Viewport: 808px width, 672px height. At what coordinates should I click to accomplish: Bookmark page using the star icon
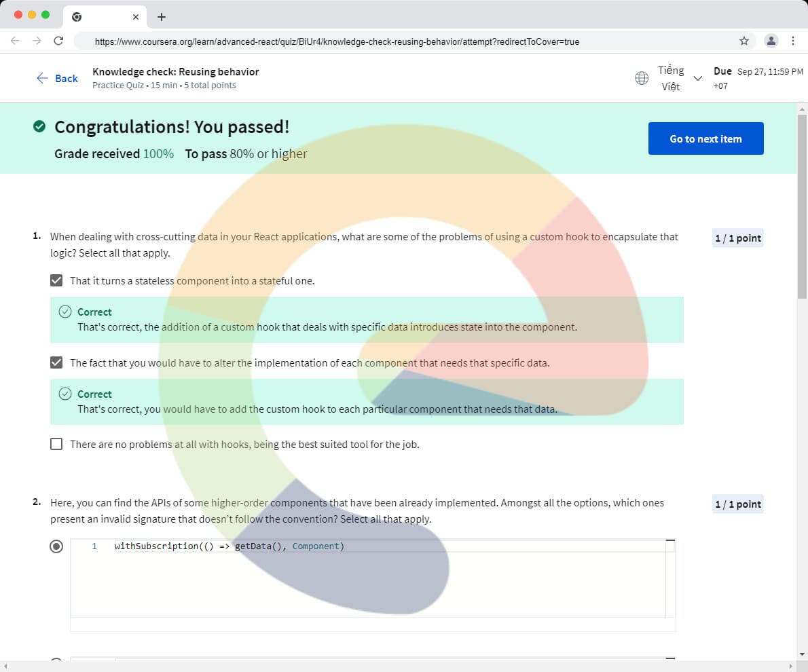(744, 41)
